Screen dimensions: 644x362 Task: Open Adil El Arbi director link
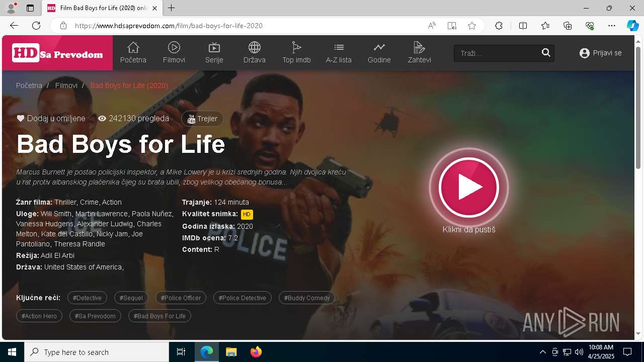57,255
